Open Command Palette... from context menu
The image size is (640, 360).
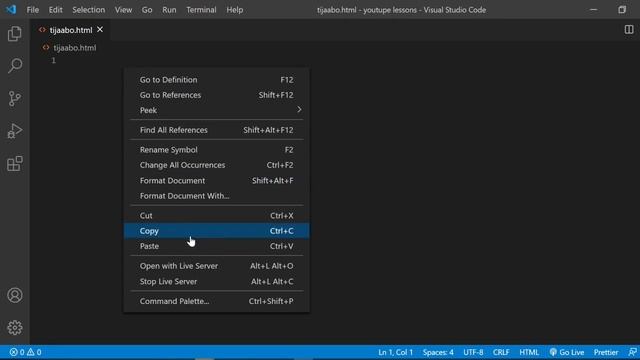tap(216, 301)
